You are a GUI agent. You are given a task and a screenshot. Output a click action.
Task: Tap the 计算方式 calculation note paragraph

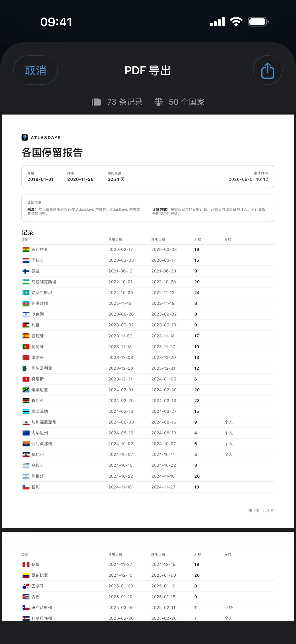(209, 212)
